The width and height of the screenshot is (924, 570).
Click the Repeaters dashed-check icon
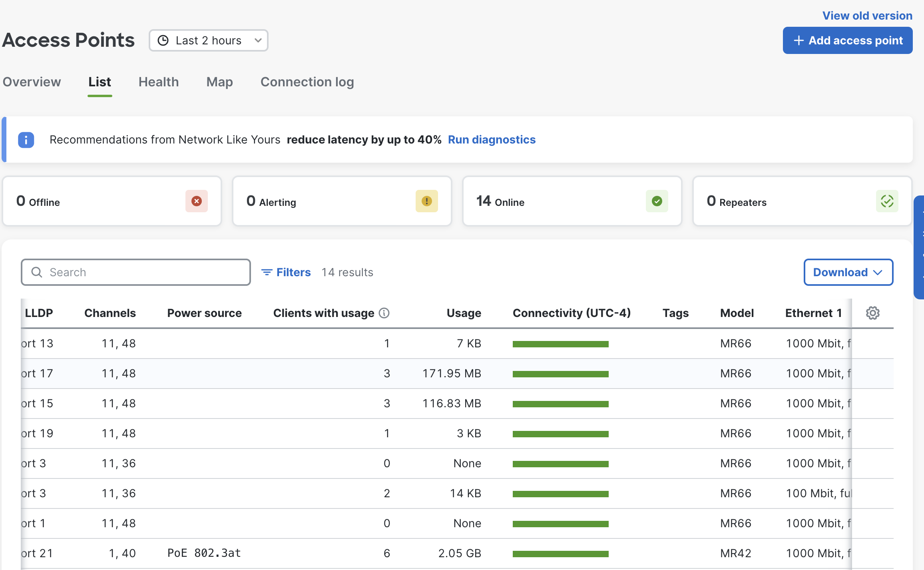click(887, 201)
